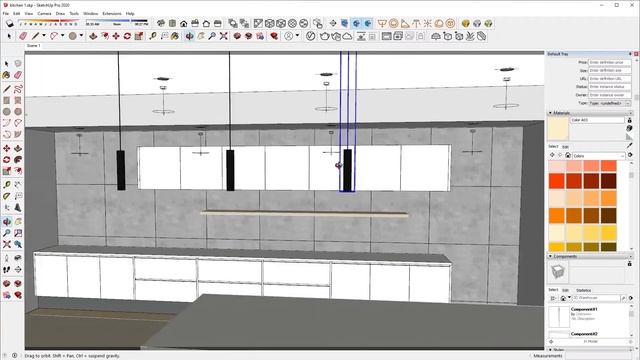Switch to Components Statistics tab
The image size is (640, 360).
coord(583,290)
